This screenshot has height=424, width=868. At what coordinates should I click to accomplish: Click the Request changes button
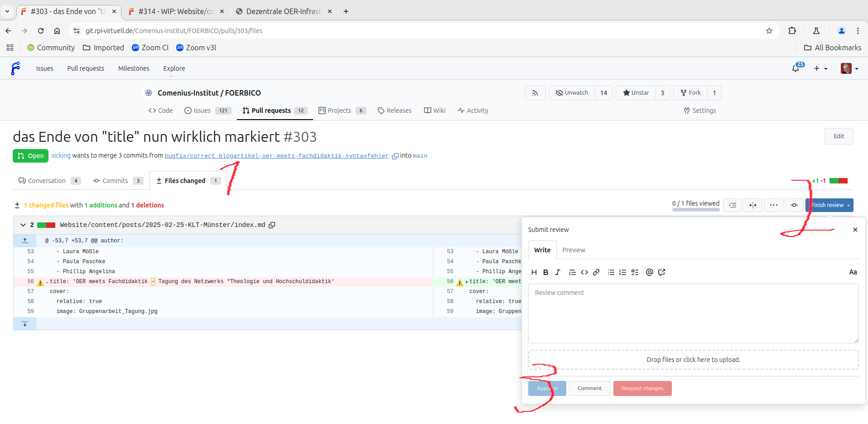click(x=642, y=388)
